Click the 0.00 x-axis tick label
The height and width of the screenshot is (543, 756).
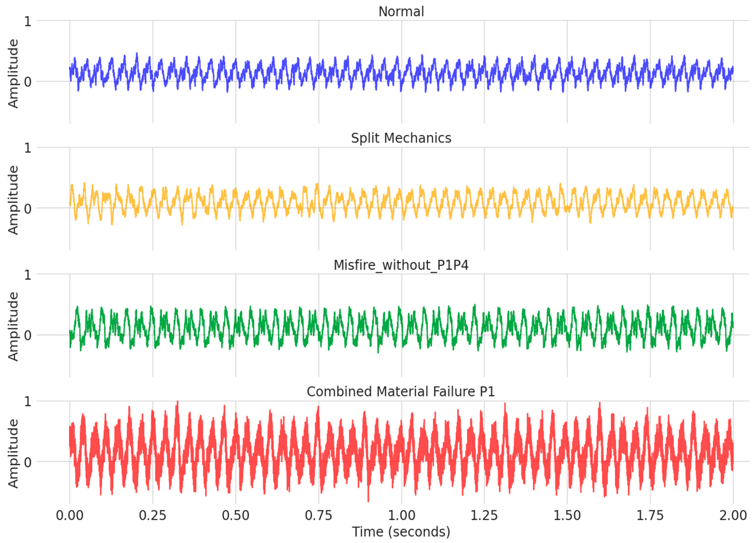(70, 515)
